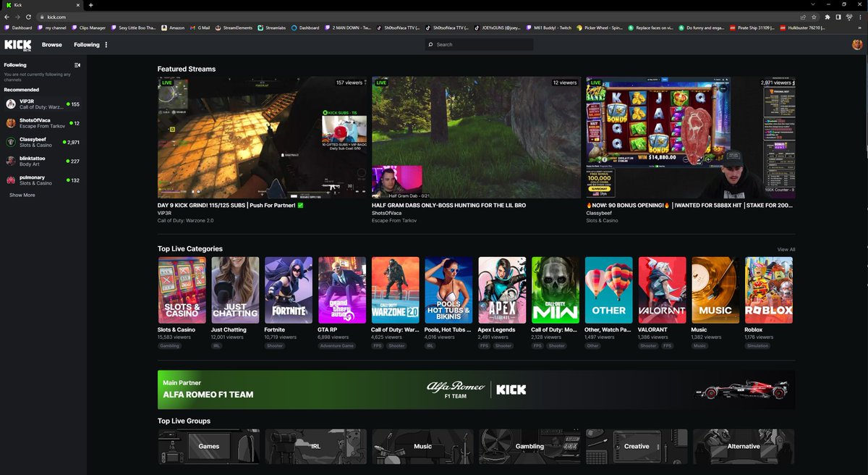The width and height of the screenshot is (868, 475).
Task: Open Classybeef channel in Recommended sidebar
Action: coord(43,142)
